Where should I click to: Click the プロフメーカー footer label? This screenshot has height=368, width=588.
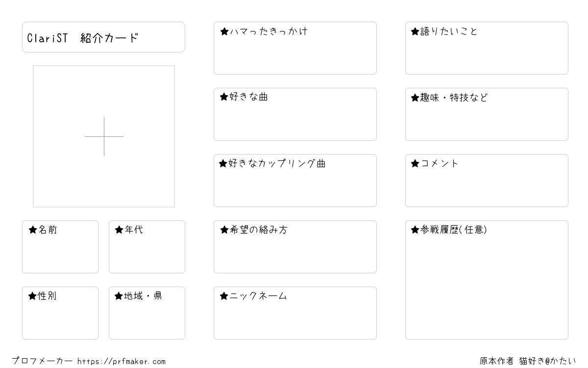pyautogui.click(x=42, y=361)
